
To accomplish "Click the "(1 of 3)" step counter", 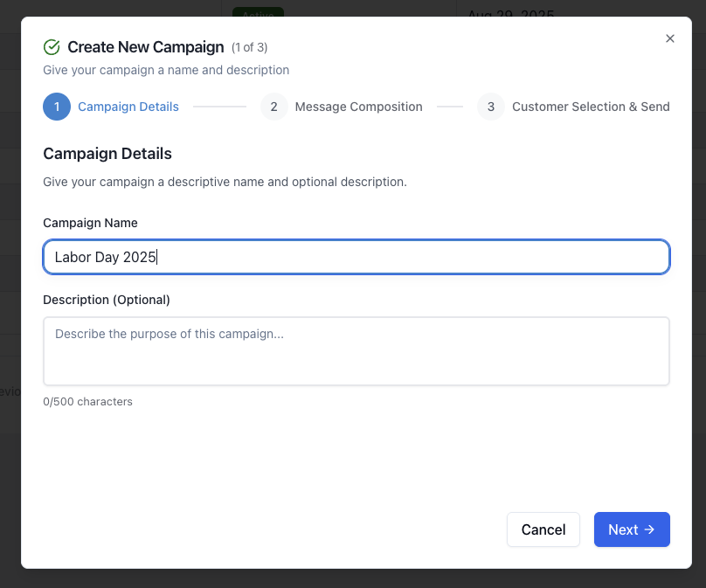I will (249, 47).
